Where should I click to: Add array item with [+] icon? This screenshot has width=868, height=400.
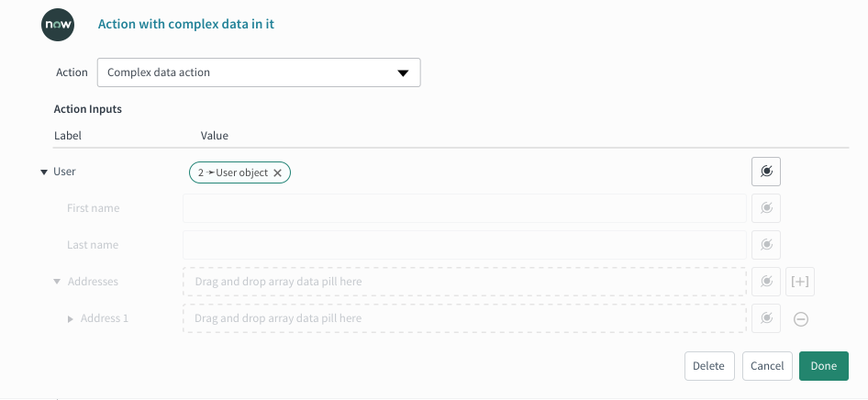(x=800, y=282)
